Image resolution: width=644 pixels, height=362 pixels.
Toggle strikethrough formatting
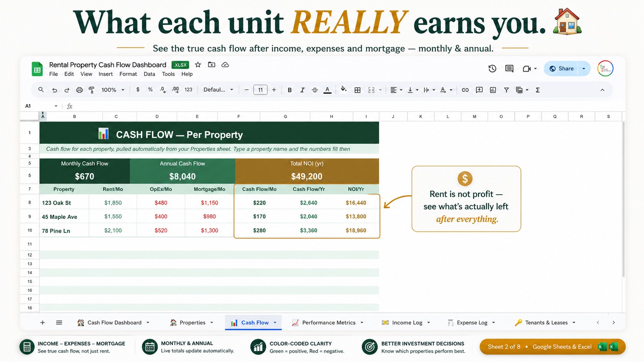315,90
